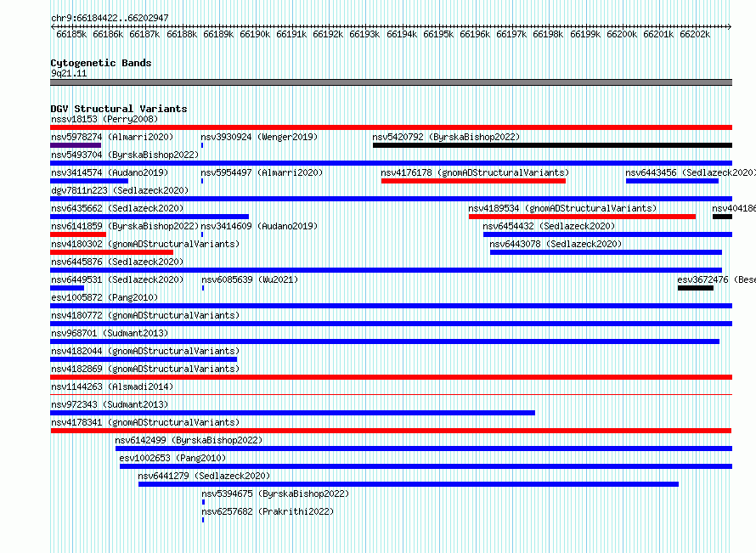Open variant nsv4178341 gnomADStructuralVariants
756x553 pixels.
[145, 422]
